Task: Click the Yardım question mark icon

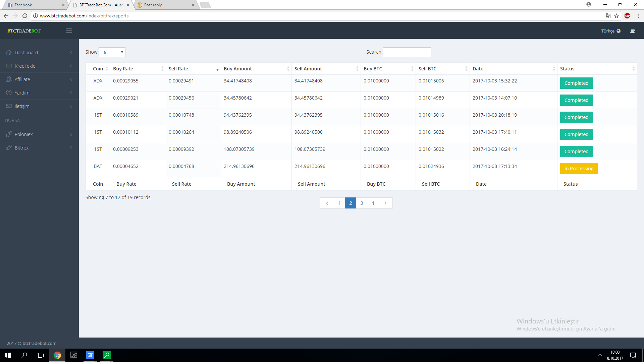Action: [x=9, y=93]
